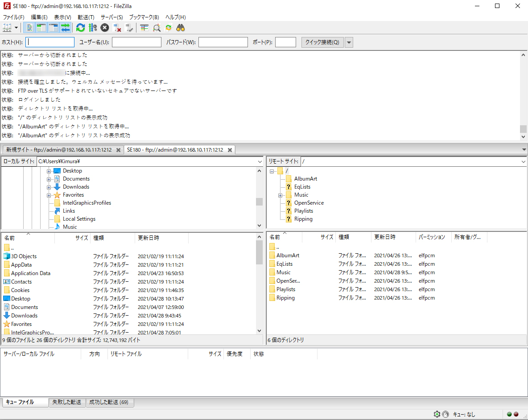
Task: Open the remote site path dropdown
Action: click(523, 161)
